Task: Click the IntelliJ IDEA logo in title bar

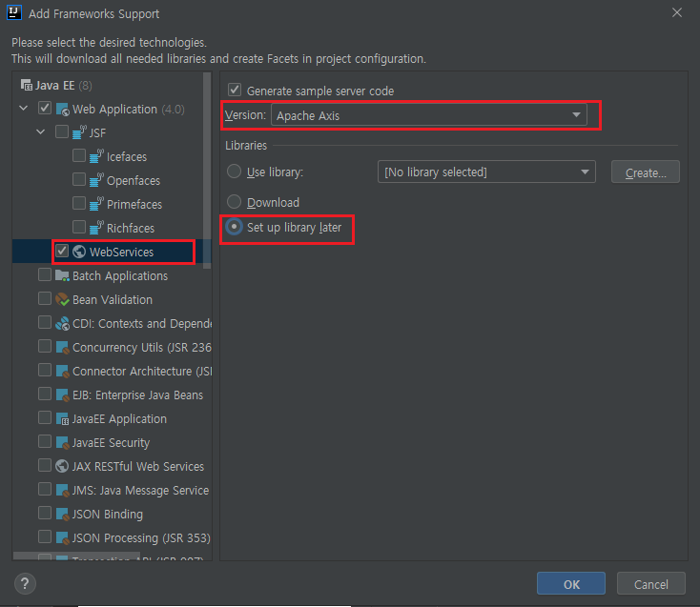Action: [x=14, y=12]
